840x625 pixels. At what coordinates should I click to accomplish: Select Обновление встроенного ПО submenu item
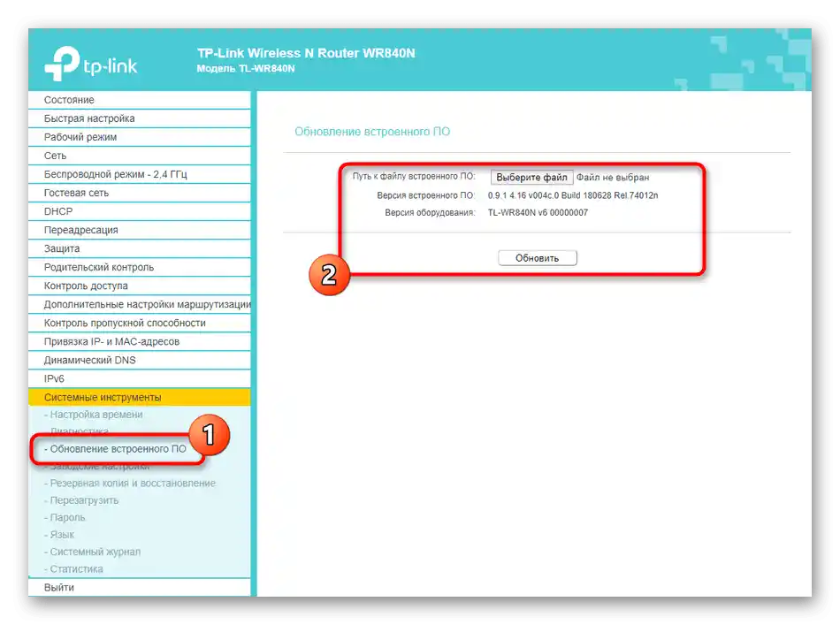click(115, 449)
